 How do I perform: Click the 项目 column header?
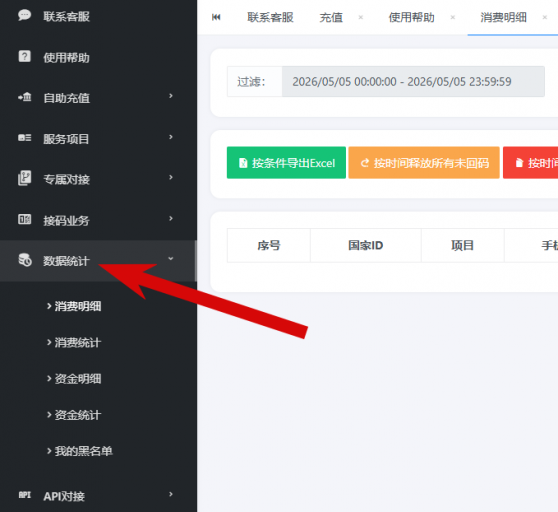click(462, 246)
